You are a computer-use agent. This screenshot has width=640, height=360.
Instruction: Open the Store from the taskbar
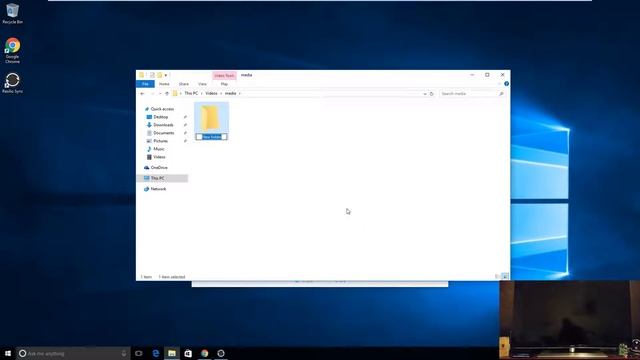(x=188, y=353)
